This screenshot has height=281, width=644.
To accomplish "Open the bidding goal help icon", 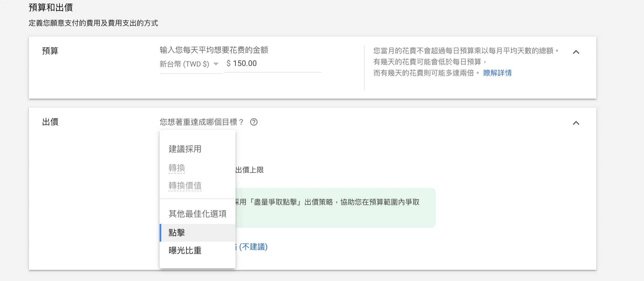I will pos(254,122).
